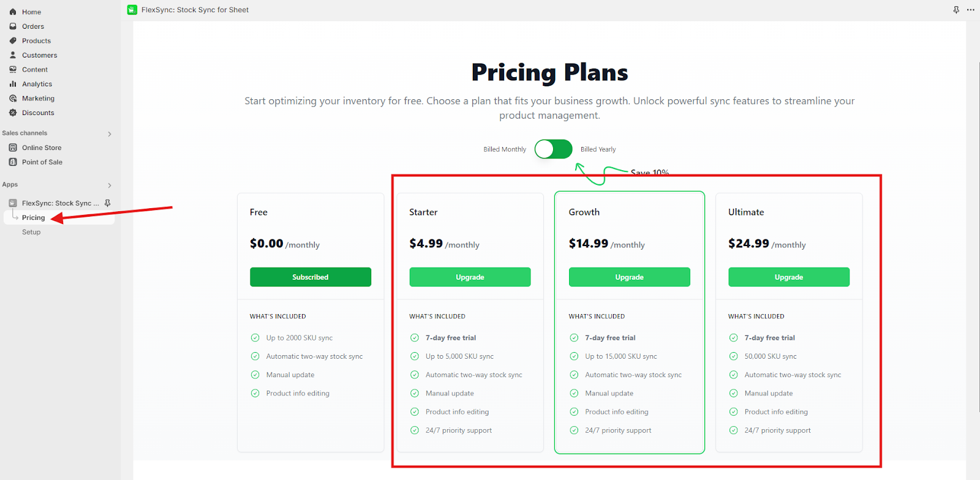Click the Products tag icon
Screen dimensions: 980x480
(x=13, y=40)
